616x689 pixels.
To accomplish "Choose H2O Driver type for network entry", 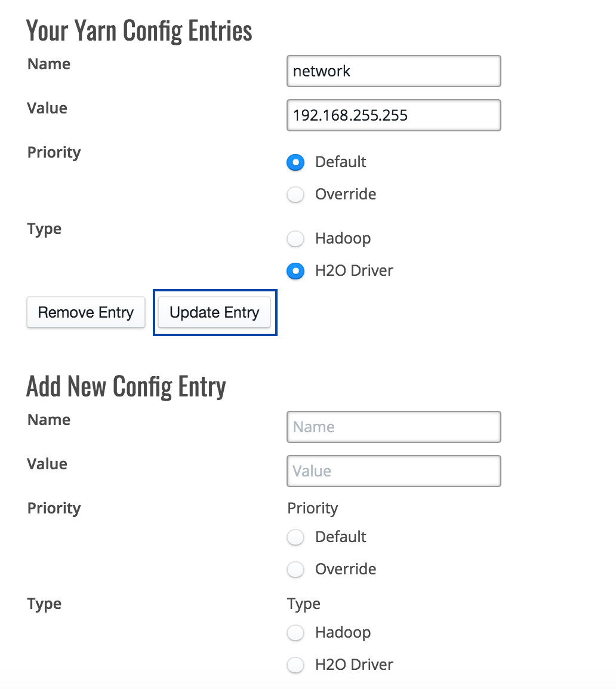I will 295,270.
